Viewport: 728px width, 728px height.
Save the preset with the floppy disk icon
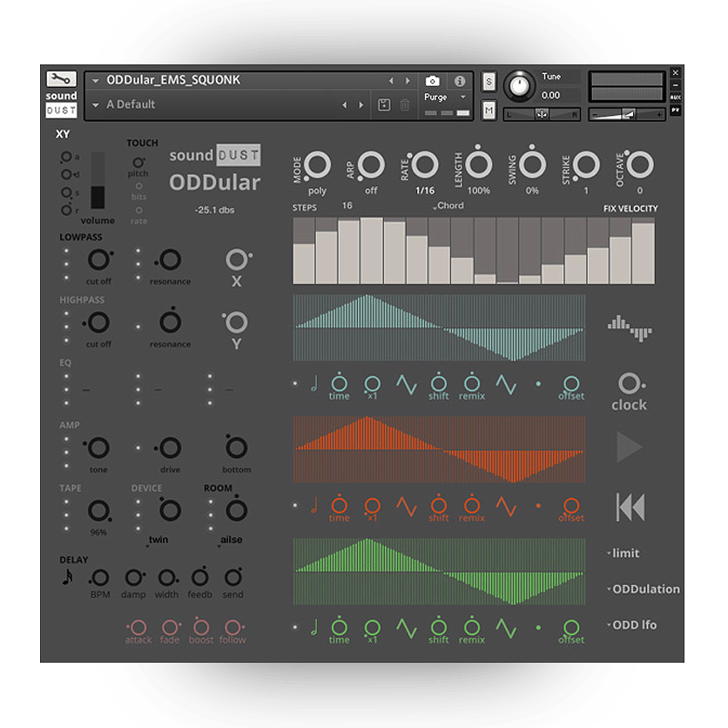[x=384, y=104]
